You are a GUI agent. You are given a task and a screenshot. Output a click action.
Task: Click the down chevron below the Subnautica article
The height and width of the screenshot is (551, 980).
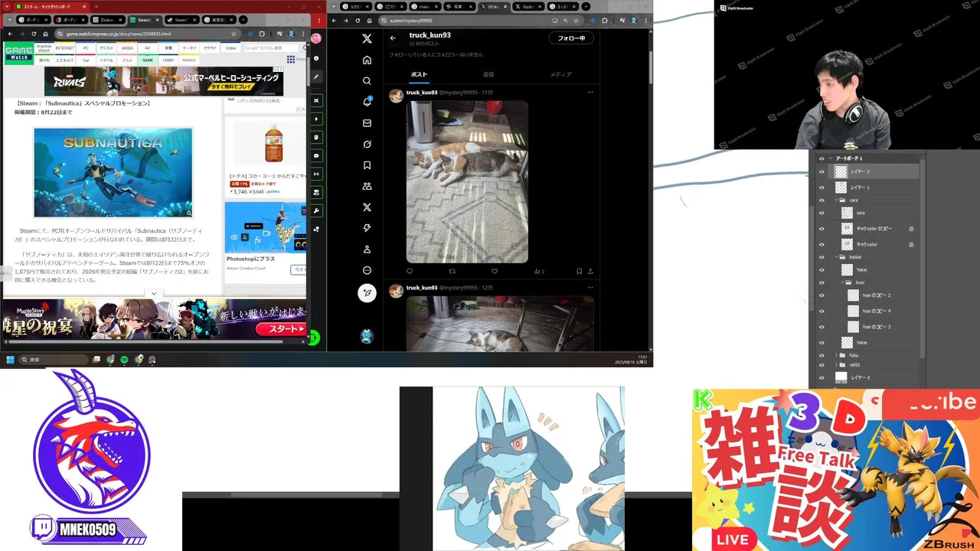pos(154,293)
